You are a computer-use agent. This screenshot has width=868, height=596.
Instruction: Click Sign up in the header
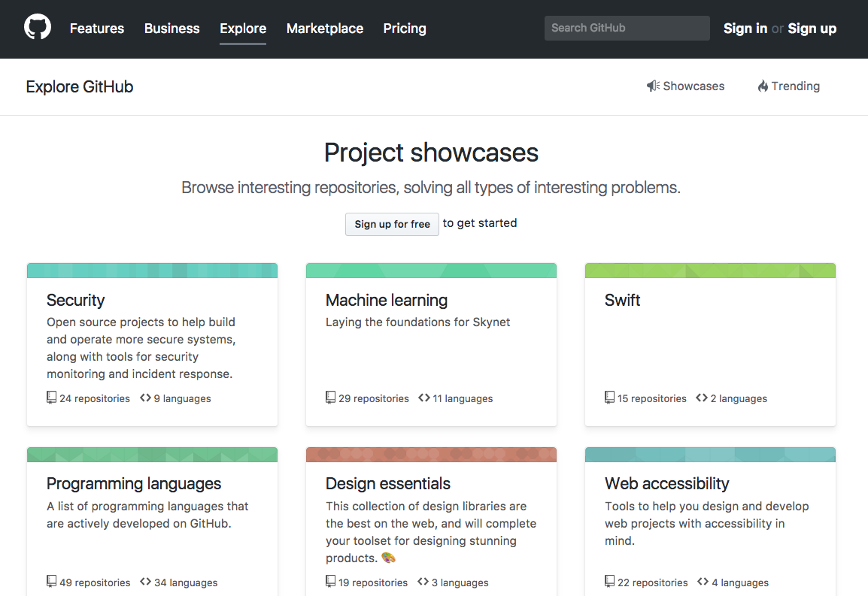click(812, 29)
